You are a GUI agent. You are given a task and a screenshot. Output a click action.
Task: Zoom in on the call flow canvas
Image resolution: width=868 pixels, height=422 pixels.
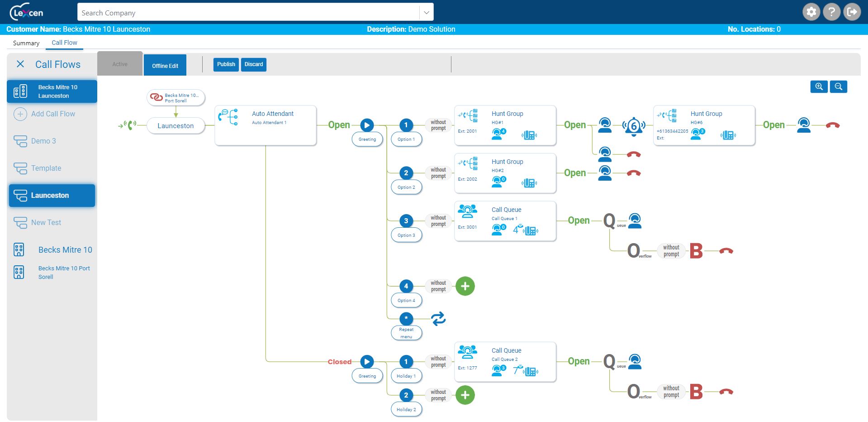click(819, 86)
